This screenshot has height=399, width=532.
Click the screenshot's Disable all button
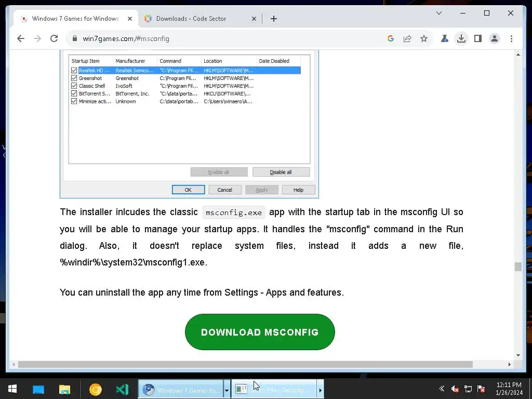[281, 172]
